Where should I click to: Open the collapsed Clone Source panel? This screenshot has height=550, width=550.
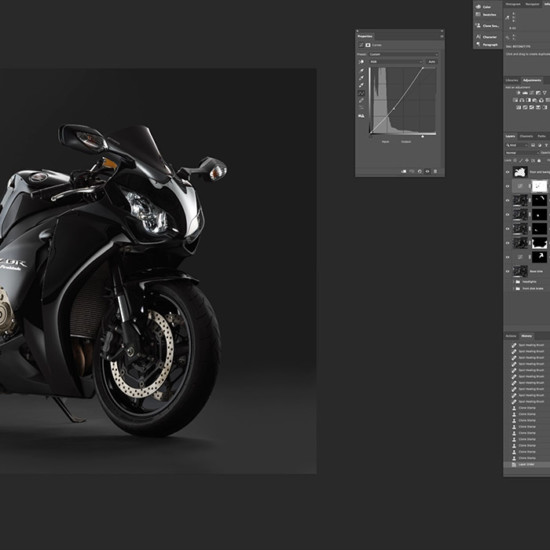tap(487, 26)
